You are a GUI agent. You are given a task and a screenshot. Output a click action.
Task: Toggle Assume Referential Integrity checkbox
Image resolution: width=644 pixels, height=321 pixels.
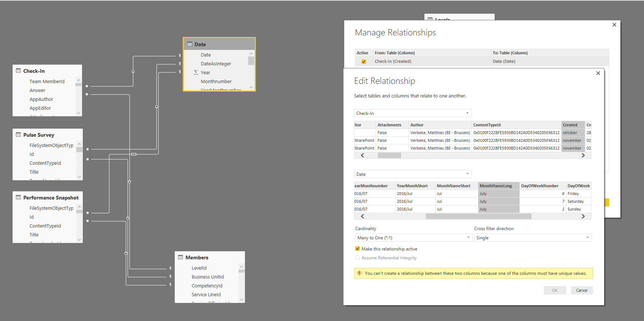pyautogui.click(x=357, y=258)
